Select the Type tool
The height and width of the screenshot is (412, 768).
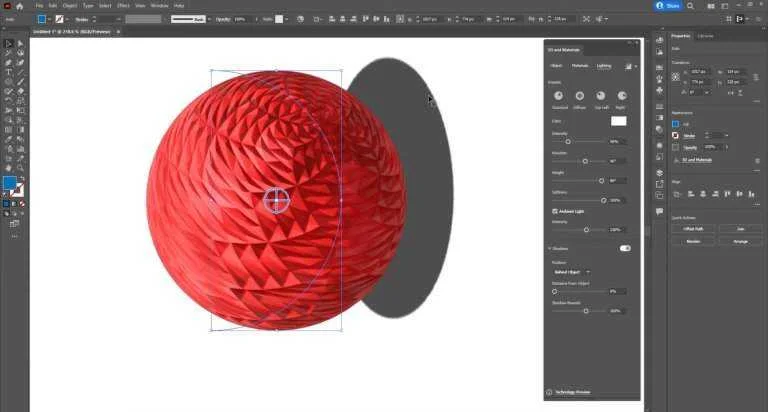tap(8, 72)
